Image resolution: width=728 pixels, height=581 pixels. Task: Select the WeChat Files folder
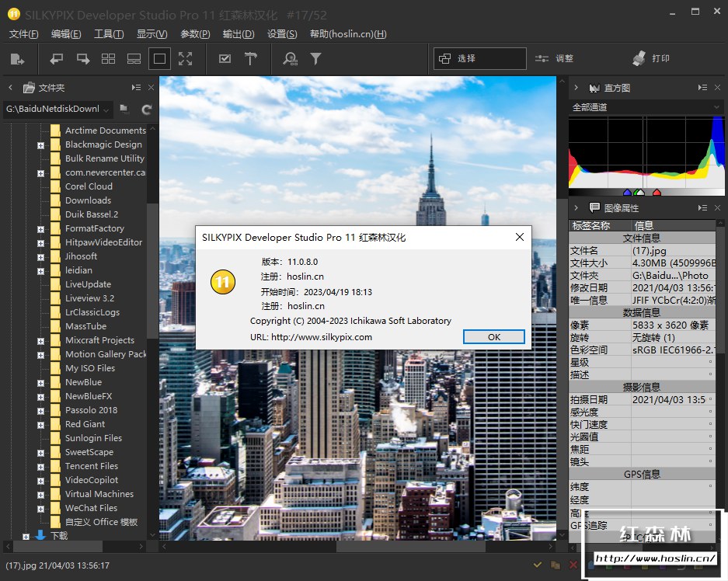91,508
